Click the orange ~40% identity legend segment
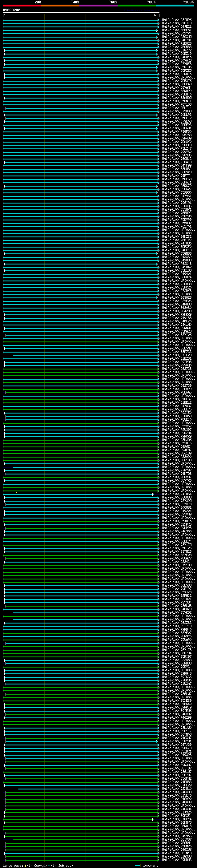 60,6
